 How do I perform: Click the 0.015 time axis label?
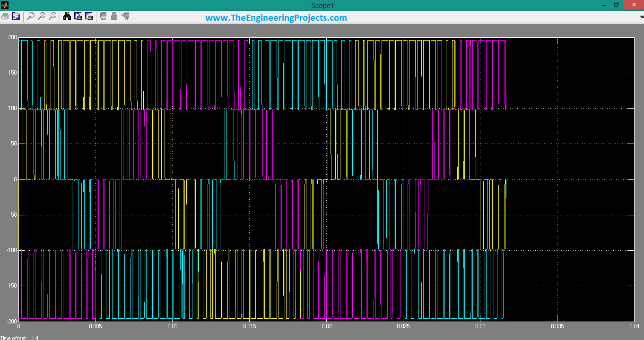249,326
